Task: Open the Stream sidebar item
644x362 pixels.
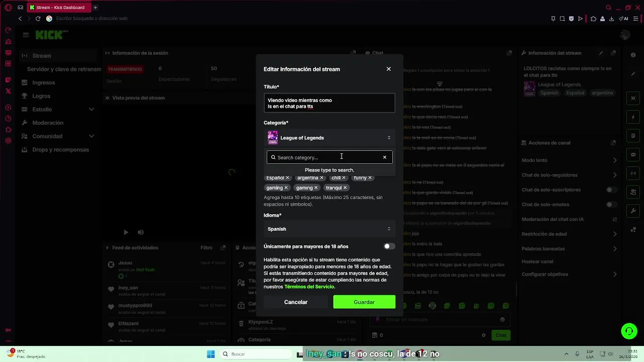Action: pyautogui.click(x=58, y=56)
